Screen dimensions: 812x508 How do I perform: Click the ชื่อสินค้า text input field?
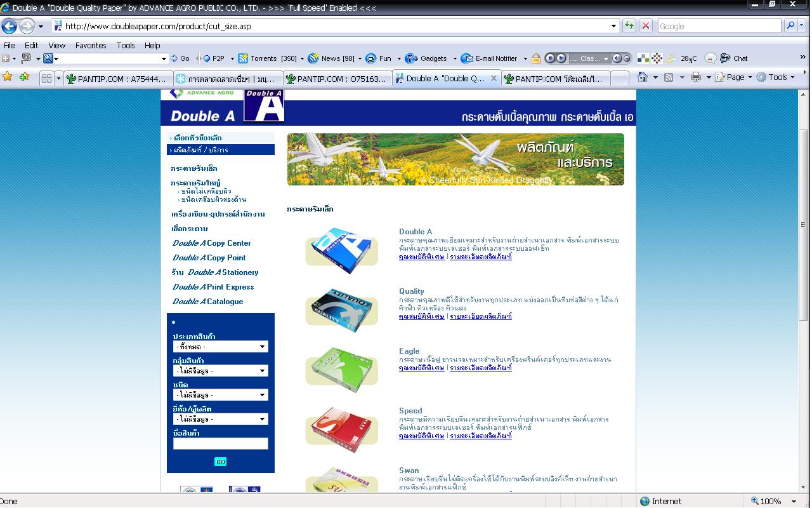(220, 443)
